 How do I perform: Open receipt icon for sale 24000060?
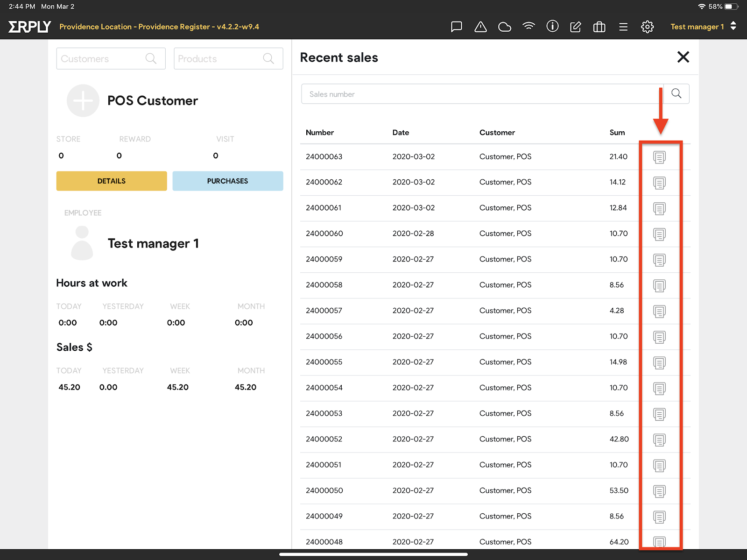click(x=659, y=234)
